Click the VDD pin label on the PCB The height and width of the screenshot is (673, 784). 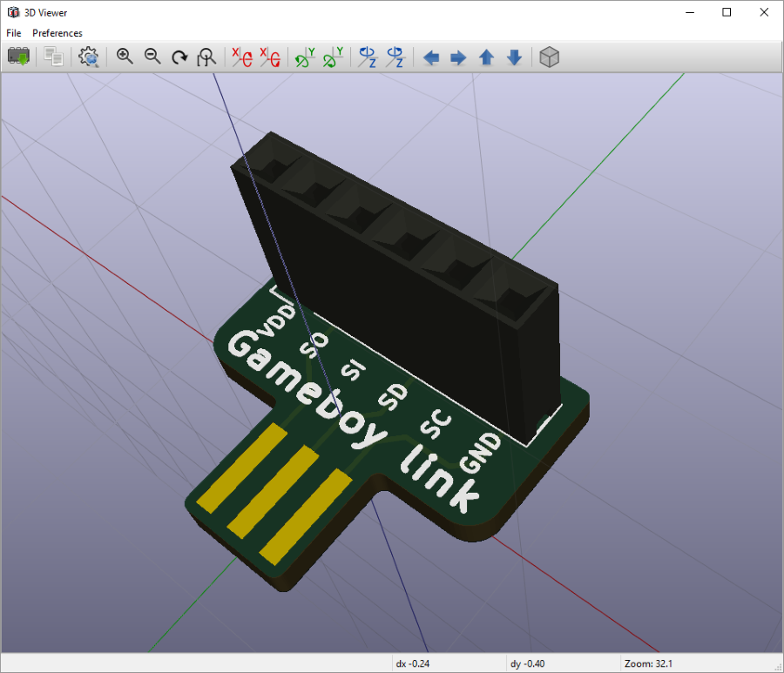pos(276,322)
